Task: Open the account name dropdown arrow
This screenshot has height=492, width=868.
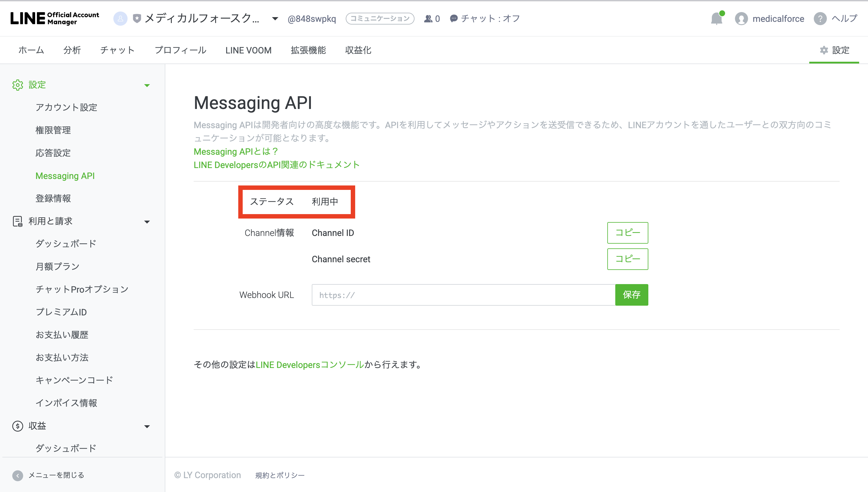Action: click(x=274, y=19)
